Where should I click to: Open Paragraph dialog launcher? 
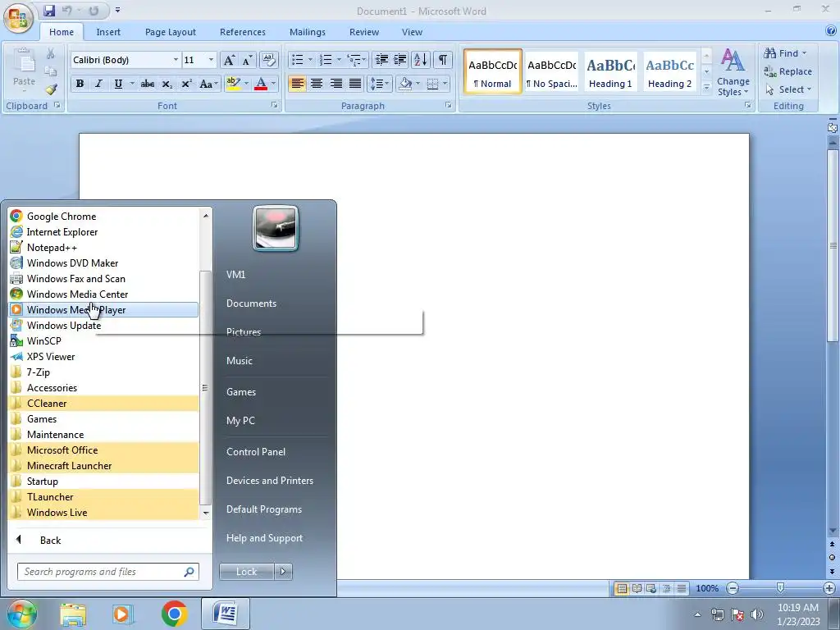[449, 106]
